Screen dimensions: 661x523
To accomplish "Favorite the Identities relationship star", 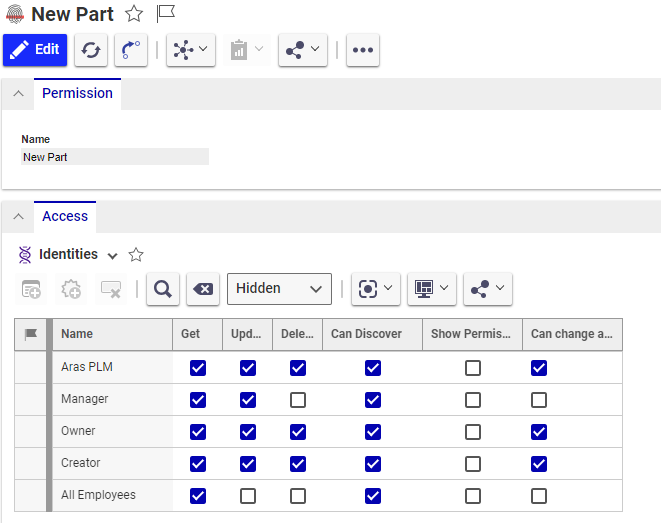I will [x=136, y=255].
